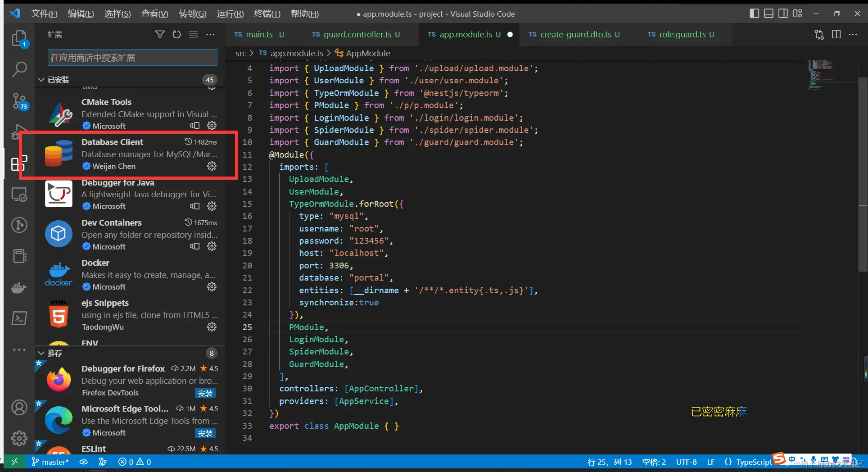Image resolution: width=868 pixels, height=472 pixels.
Task: Select the Database Client extension entry
Action: pyautogui.click(x=130, y=154)
